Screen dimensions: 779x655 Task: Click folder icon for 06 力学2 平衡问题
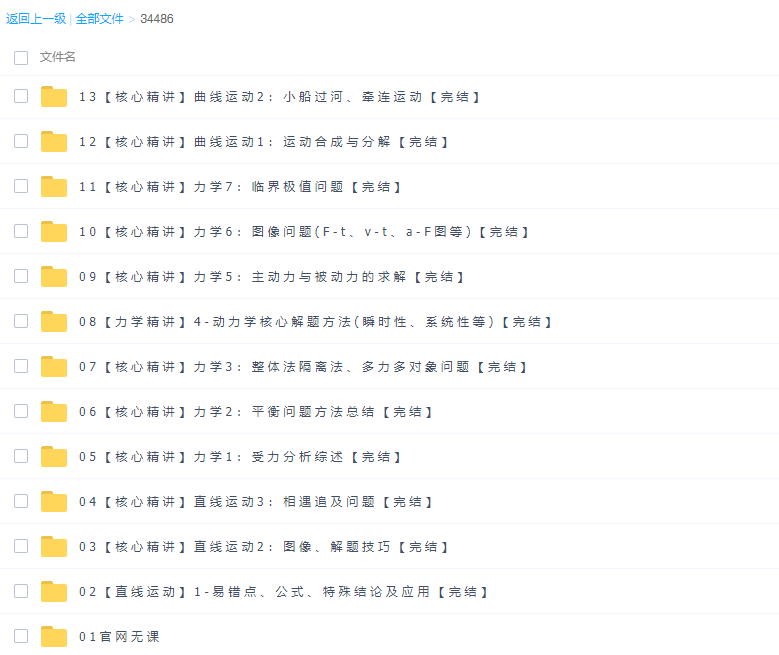[x=54, y=412]
